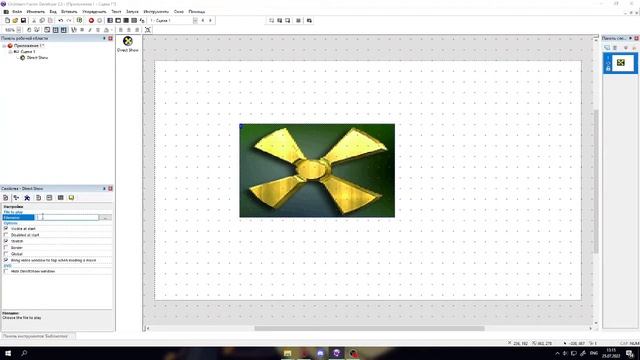The height and width of the screenshot is (360, 640).
Task: Open the Arrange menu (Упорядочить)
Action: pos(94,12)
